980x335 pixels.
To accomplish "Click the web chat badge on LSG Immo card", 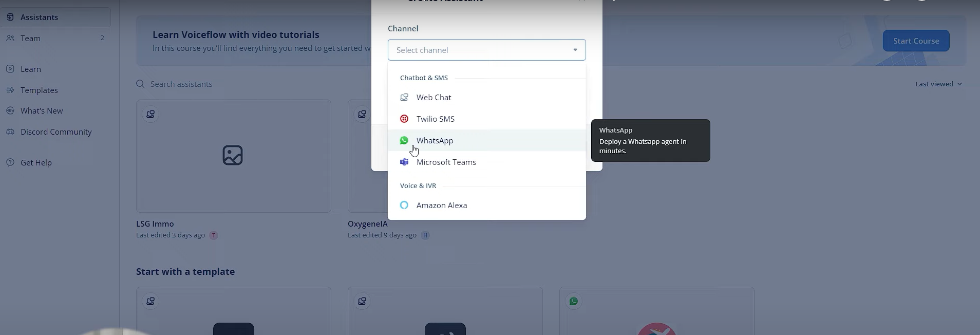I will tap(150, 114).
